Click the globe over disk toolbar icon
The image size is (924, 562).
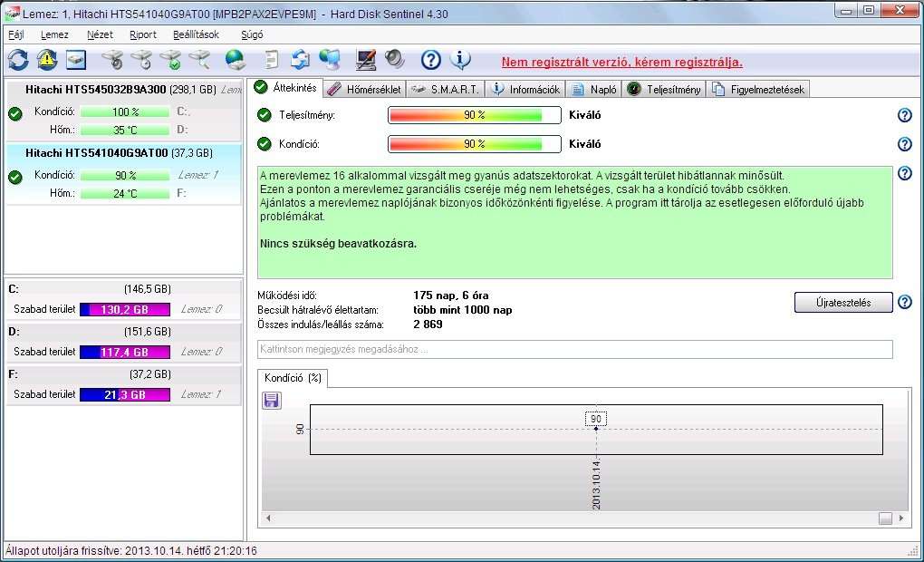pyautogui.click(x=236, y=60)
